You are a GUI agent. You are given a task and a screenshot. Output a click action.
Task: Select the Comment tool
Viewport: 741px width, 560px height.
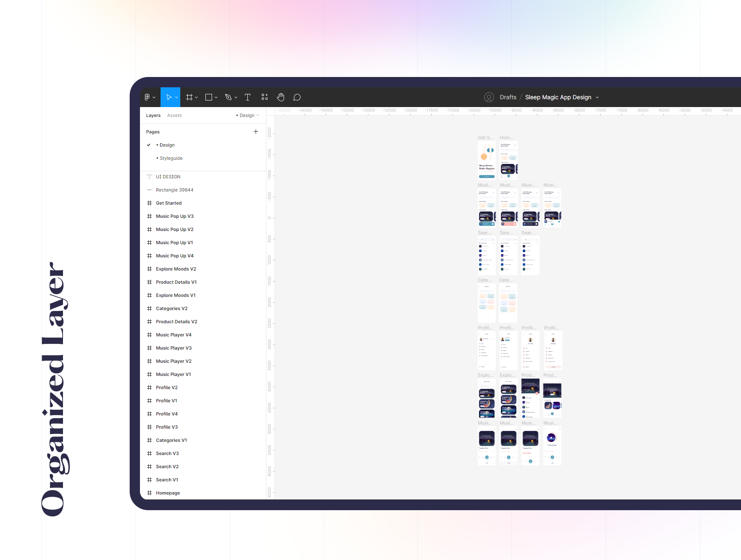(297, 97)
